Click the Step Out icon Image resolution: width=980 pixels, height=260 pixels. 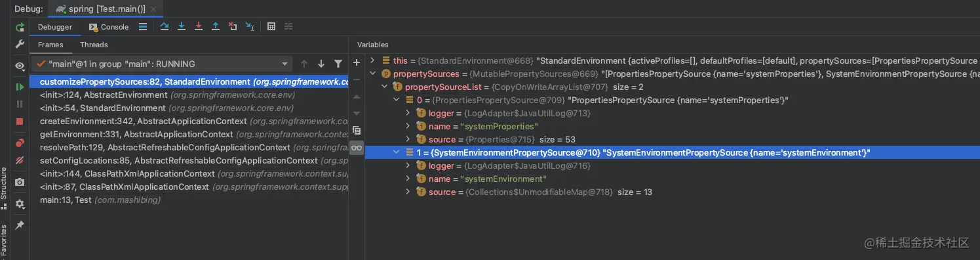pyautogui.click(x=216, y=27)
